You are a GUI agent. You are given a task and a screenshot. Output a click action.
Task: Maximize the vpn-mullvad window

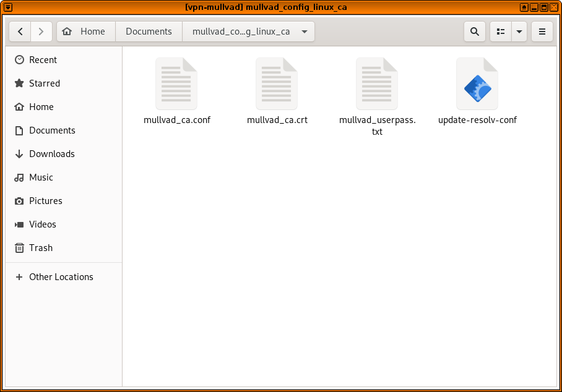pos(544,7)
